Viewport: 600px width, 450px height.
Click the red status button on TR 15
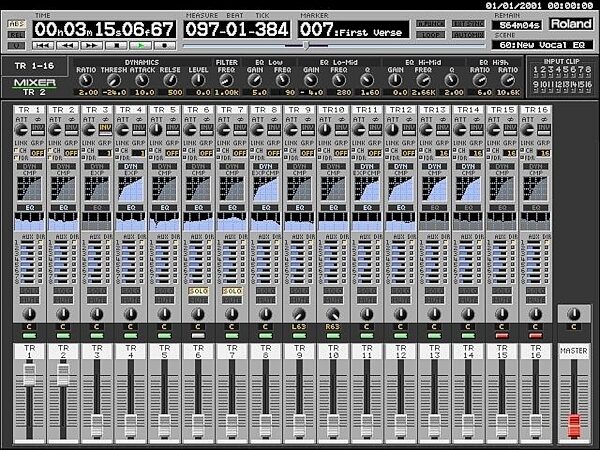502,336
